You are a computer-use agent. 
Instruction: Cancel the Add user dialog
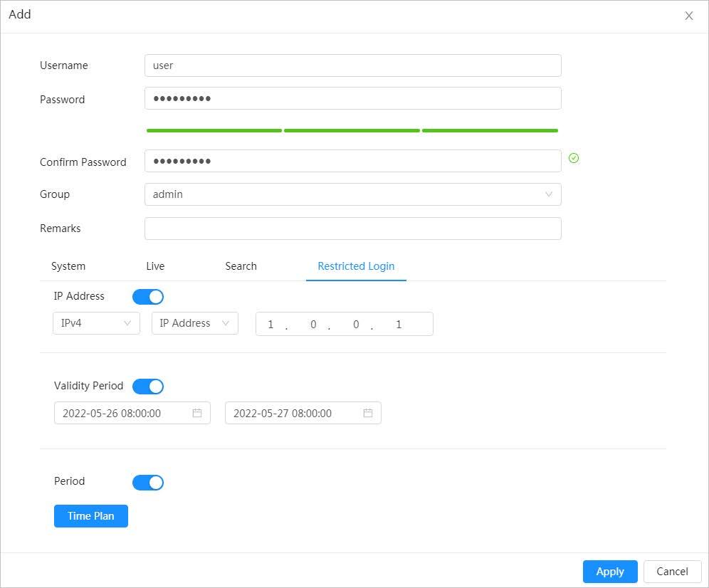tap(672, 572)
